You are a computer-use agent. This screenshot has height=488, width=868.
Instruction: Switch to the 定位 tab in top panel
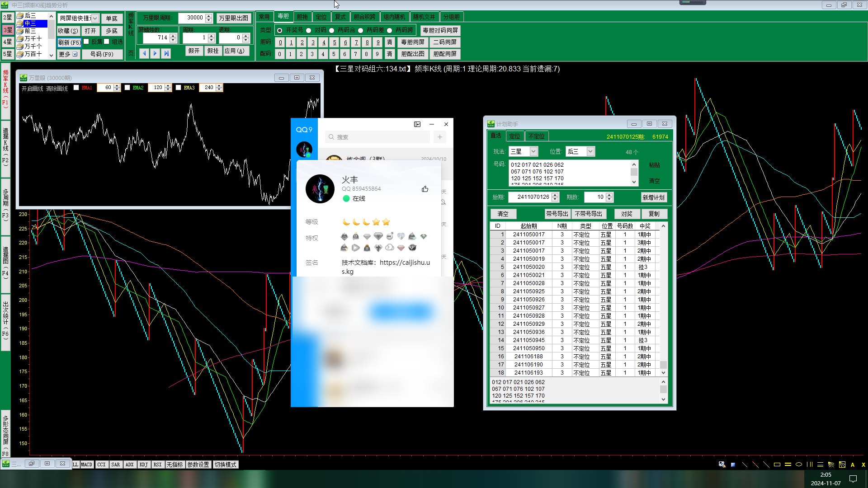pos(321,17)
